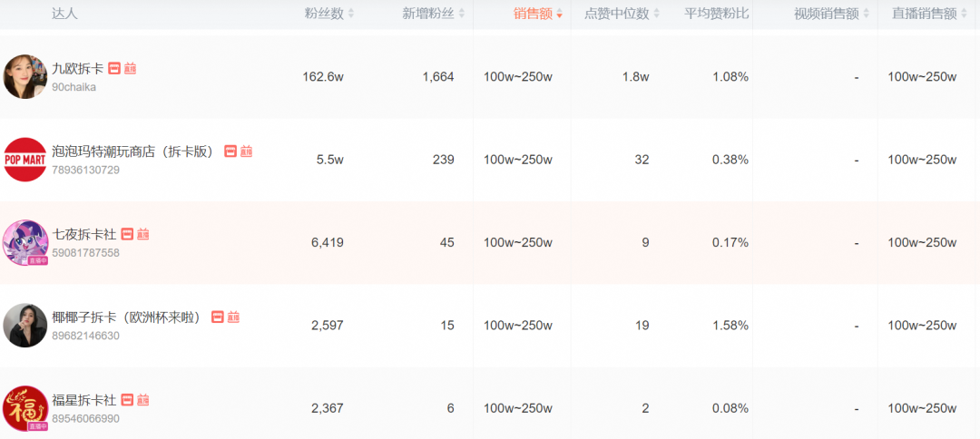Click the shop icon next to 椰椰子拆卡
Image resolution: width=980 pixels, height=439 pixels.
pos(218,317)
